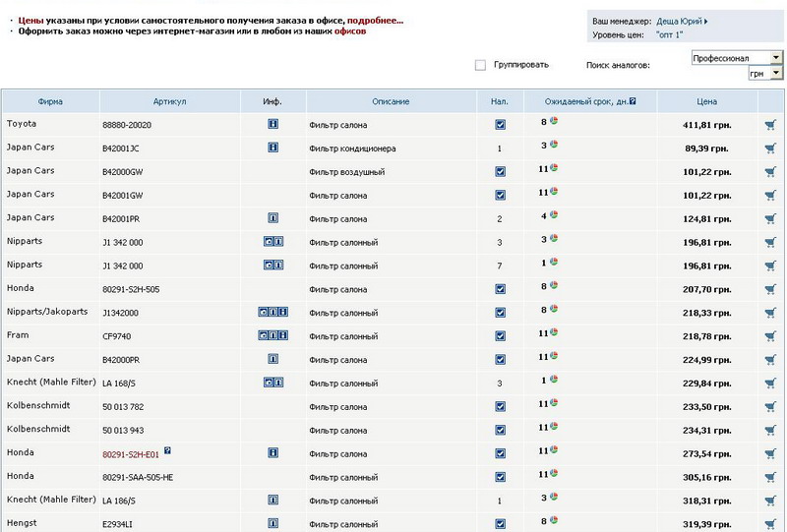The width and height of the screenshot is (787, 532).
Task: Click availability checkmark for Honda 80291-S2H-505
Action: click(x=500, y=289)
